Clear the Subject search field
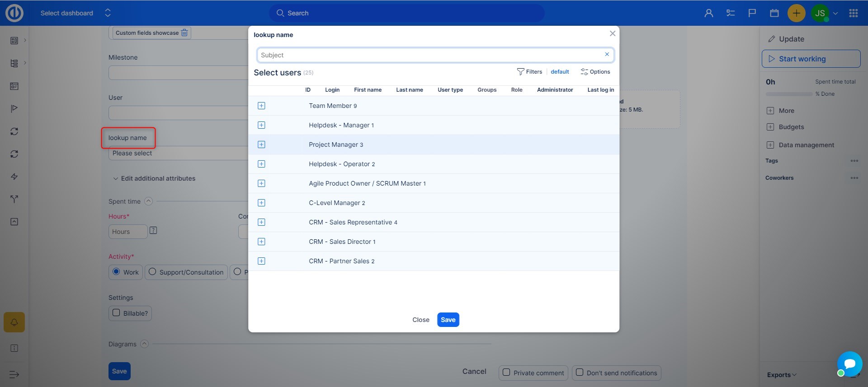Screen dimensions: 868x387 pyautogui.click(x=607, y=55)
